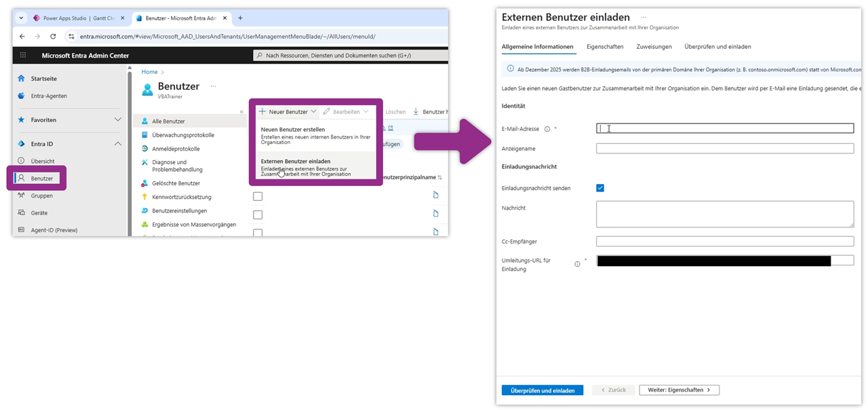Viewport: 868px width, 410px height.
Task: Open the browser tab search dropdown arrow
Action: pos(21,18)
